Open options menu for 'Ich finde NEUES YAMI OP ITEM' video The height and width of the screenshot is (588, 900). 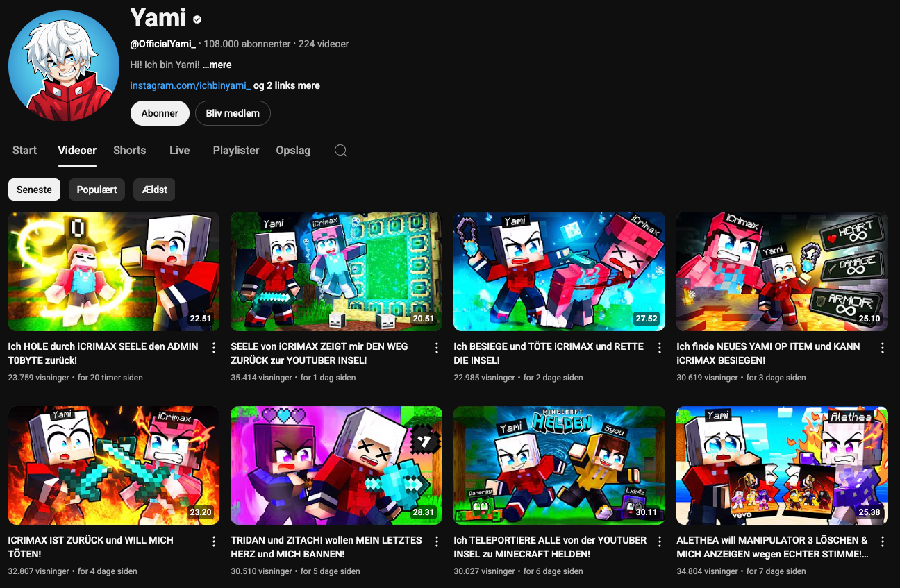pos(883,348)
